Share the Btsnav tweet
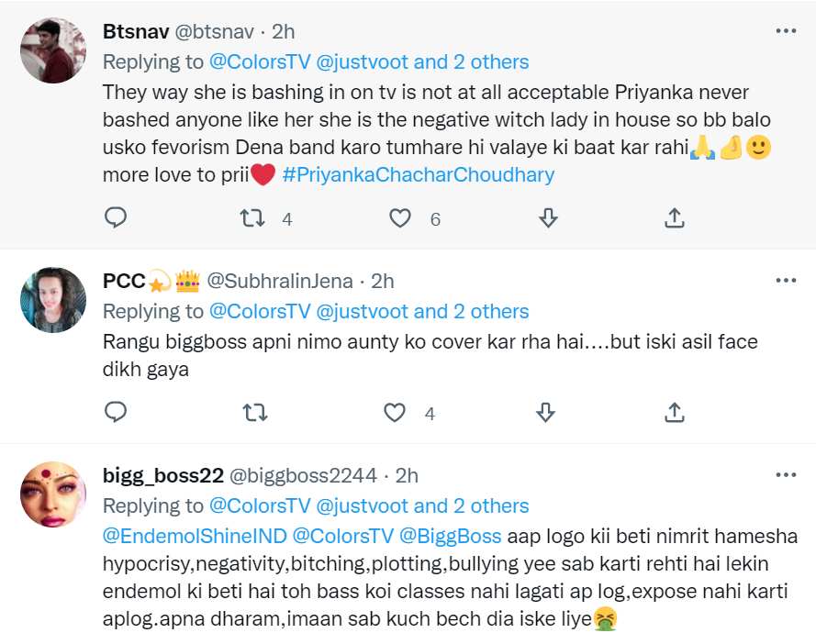The width and height of the screenshot is (816, 644). tap(674, 218)
